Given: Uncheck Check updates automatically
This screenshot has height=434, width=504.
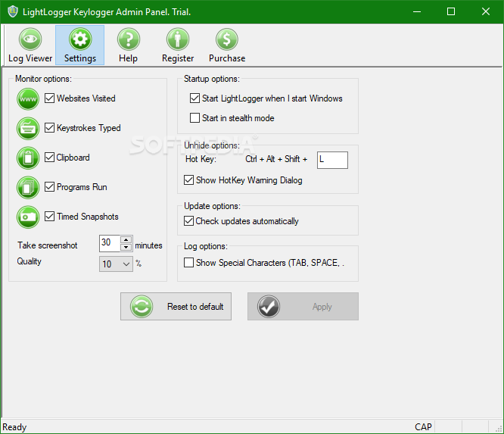Looking at the screenshot, I should [x=188, y=221].
